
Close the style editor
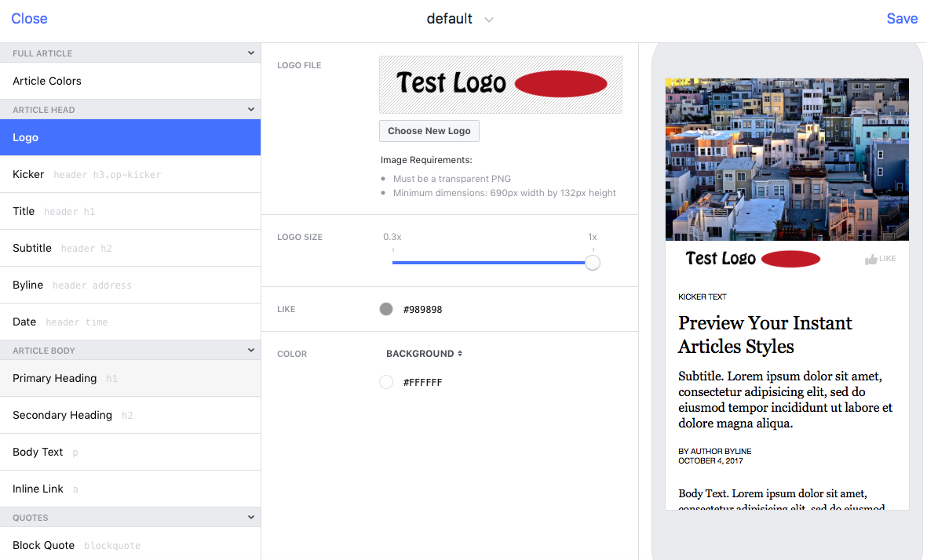29,19
